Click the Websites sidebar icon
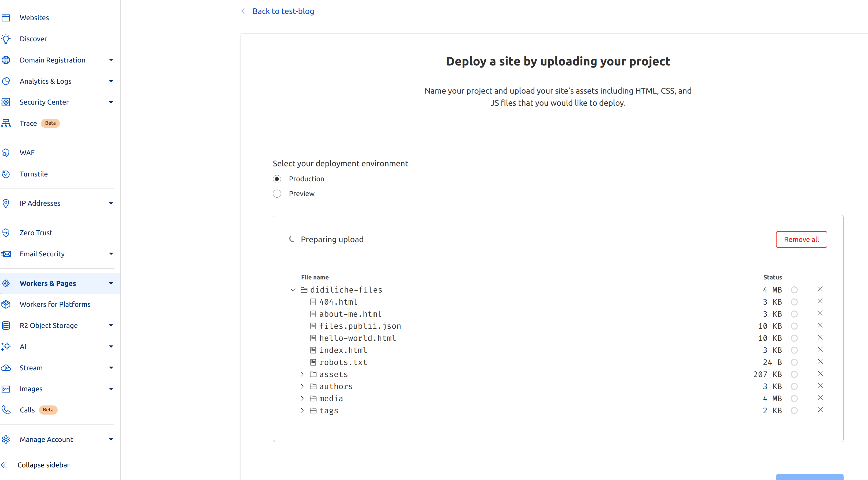868x480 pixels. [6, 17]
